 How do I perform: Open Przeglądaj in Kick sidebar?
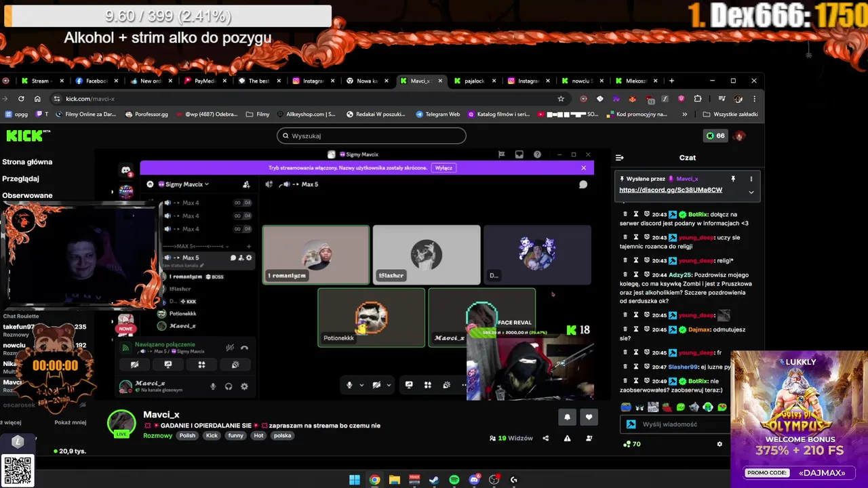(20, 179)
